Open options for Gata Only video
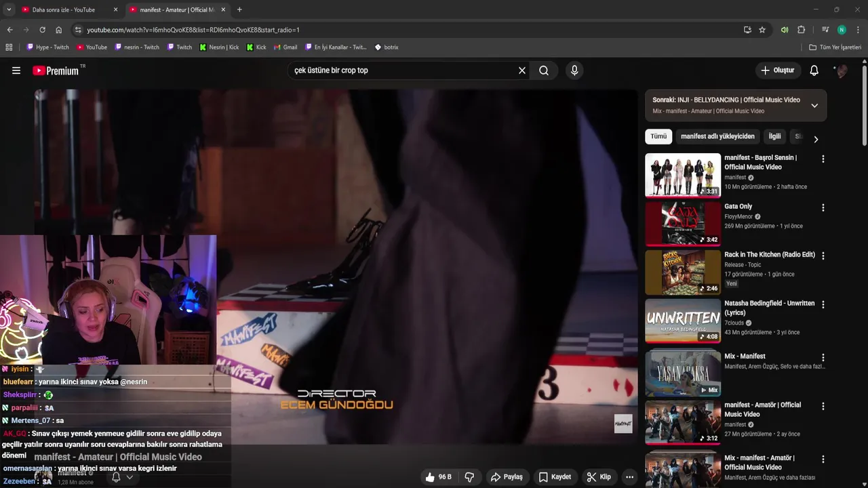 tap(823, 207)
